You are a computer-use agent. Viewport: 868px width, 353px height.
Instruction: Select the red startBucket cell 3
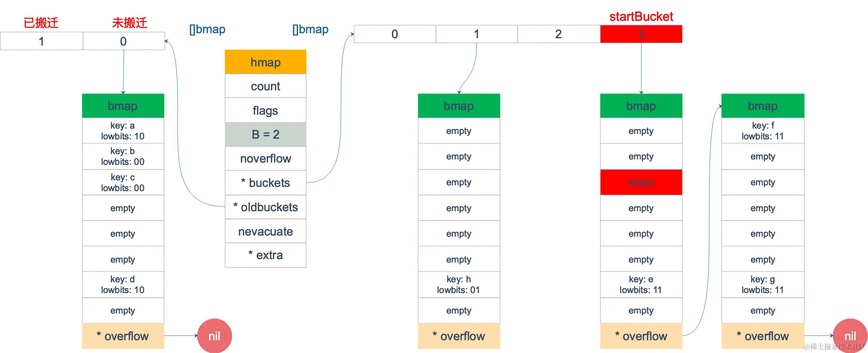coord(641,34)
